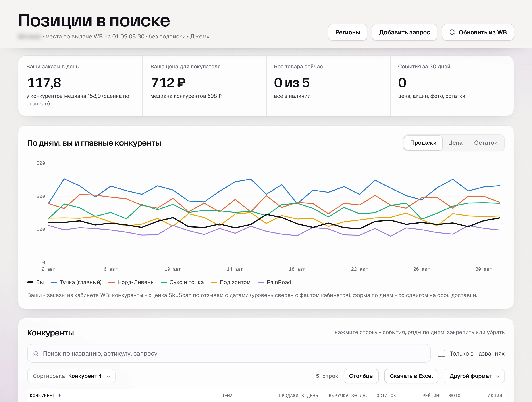532x402 pixels.
Task: Expand the Другой формат dropdown
Action: pos(474,376)
